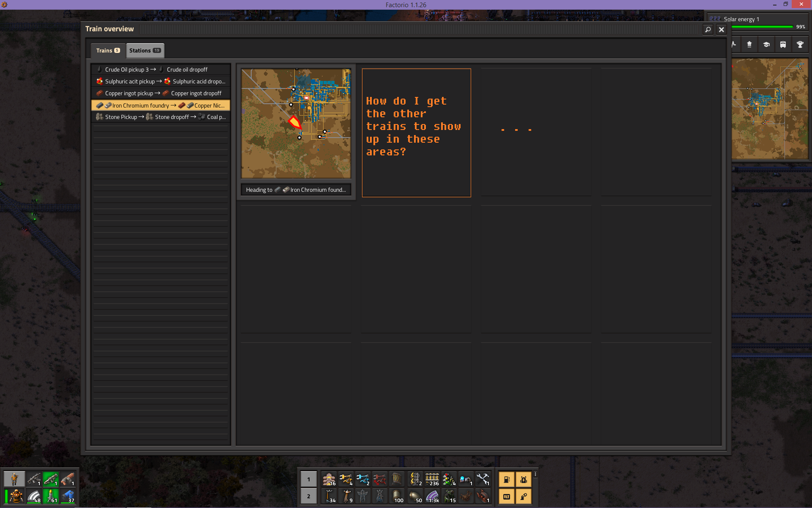
Task: Select the Stone Pickup train row
Action: (161, 117)
